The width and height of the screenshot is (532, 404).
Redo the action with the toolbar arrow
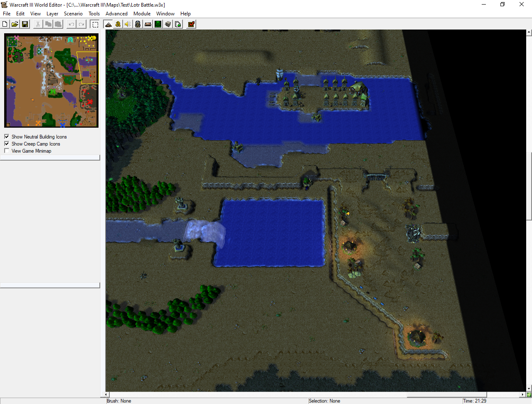click(81, 24)
